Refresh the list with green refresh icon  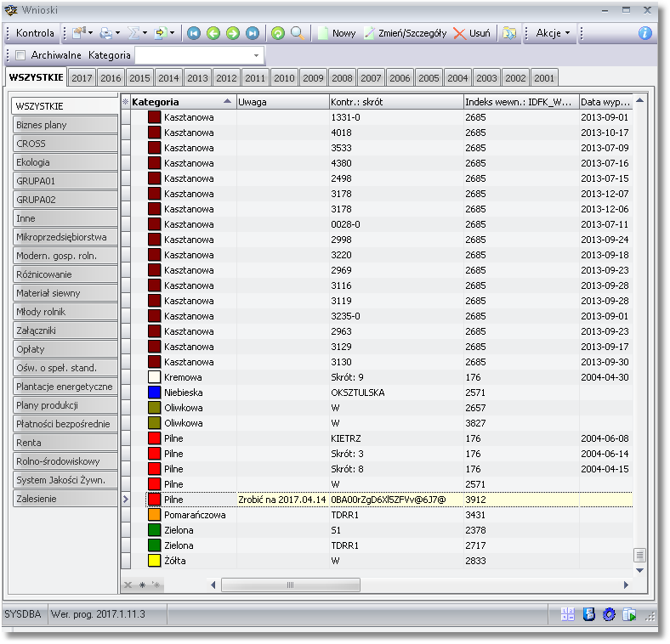pos(278,33)
